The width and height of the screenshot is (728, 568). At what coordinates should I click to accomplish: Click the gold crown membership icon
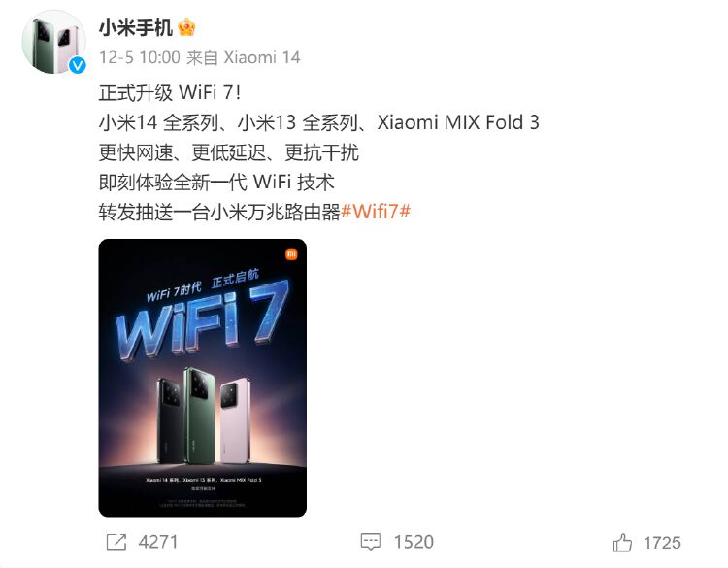tap(186, 27)
